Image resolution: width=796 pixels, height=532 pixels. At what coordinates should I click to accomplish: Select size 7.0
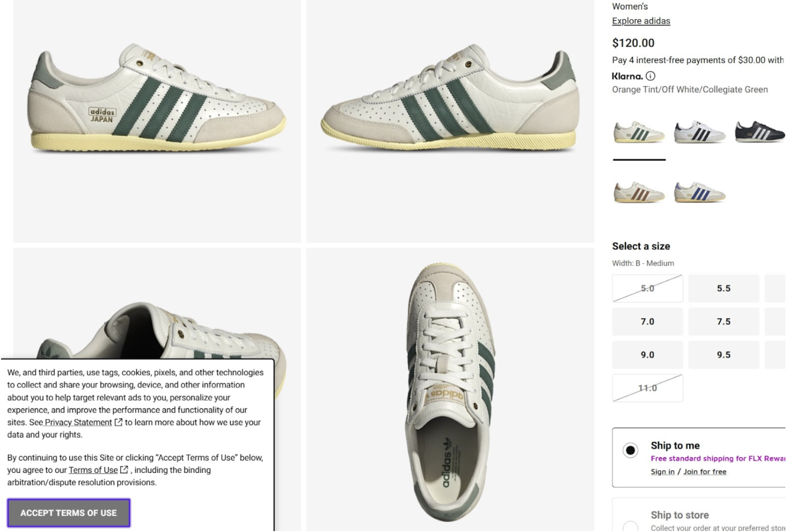pyautogui.click(x=647, y=322)
